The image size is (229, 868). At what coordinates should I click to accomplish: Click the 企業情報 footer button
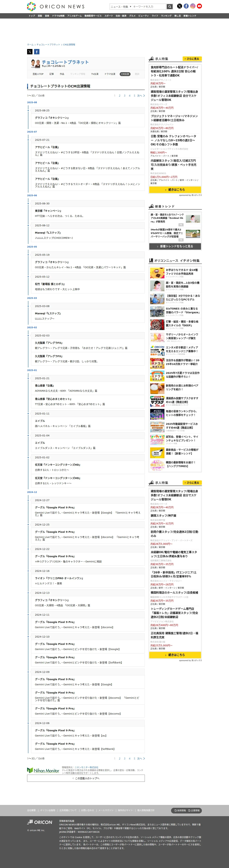coord(194,810)
